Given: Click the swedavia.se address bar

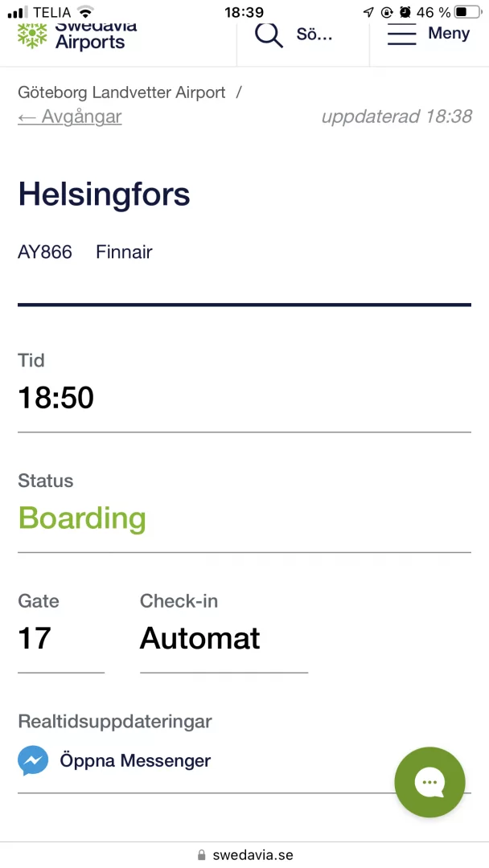Looking at the screenshot, I should pyautogui.click(x=253, y=855).
